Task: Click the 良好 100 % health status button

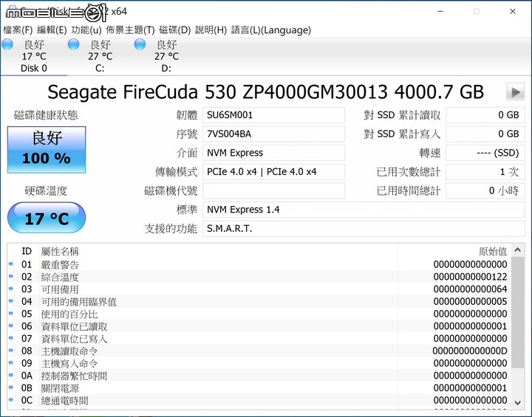Action: (x=47, y=150)
